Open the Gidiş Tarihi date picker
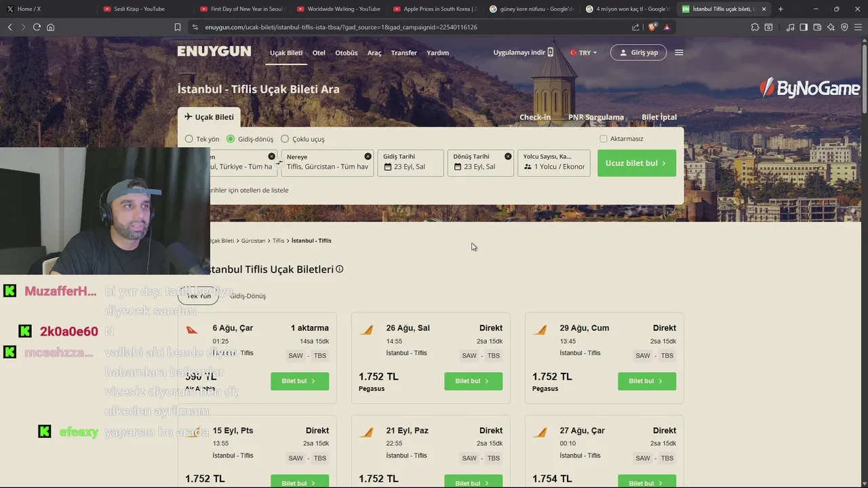Screen dimensions: 868x488 410,163
